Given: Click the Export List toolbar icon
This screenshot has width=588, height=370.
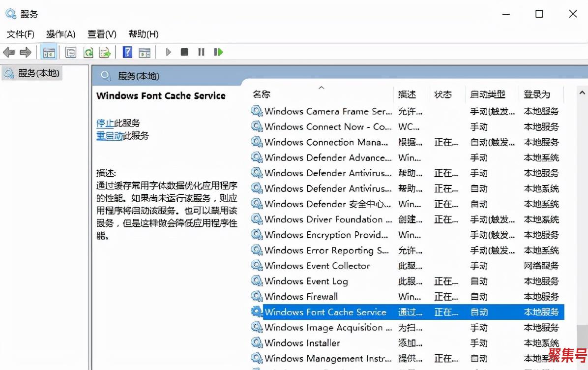Looking at the screenshot, I should (x=105, y=52).
